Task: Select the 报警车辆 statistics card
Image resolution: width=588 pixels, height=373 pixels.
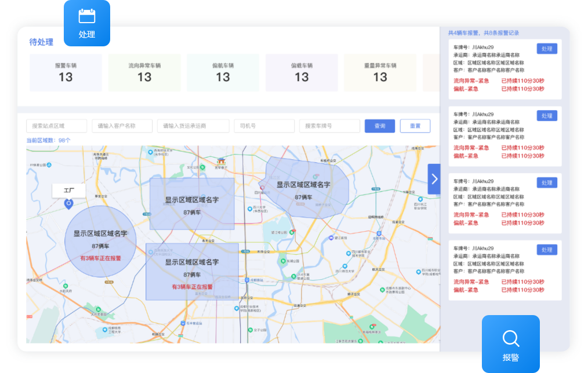Action: (66, 72)
